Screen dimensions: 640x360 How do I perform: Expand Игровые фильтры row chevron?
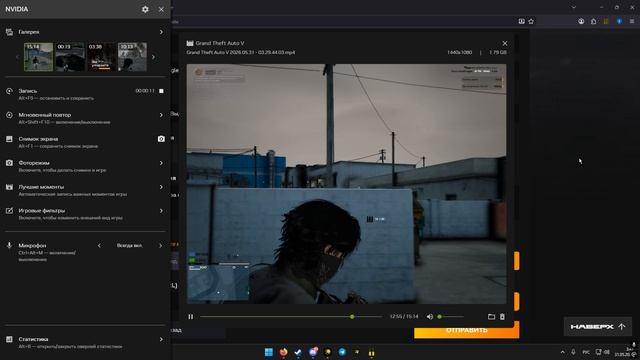click(x=161, y=211)
